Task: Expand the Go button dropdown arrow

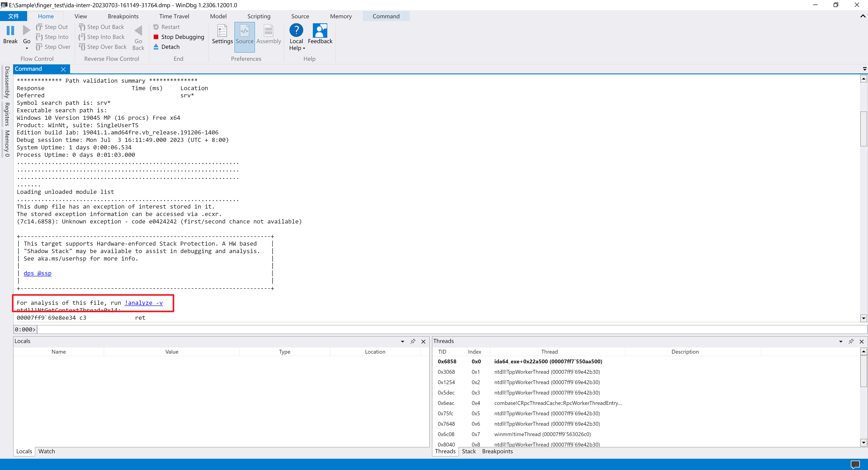Action: pyautogui.click(x=27, y=48)
